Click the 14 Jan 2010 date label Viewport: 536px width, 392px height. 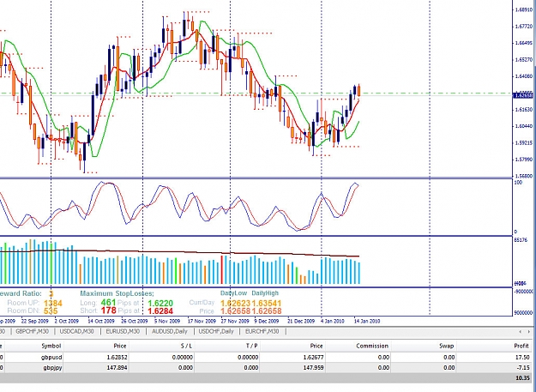(x=367, y=322)
